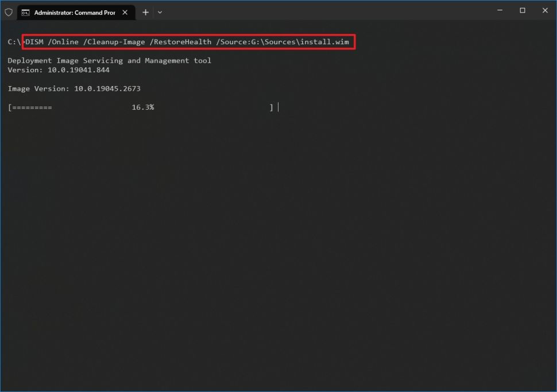
Task: Minimize the terminal window
Action: 500,11
